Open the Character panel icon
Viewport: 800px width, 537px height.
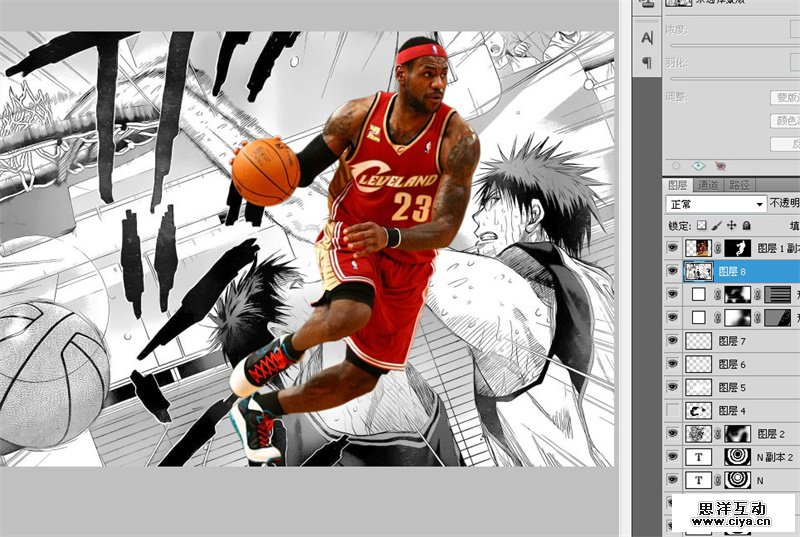click(x=647, y=37)
